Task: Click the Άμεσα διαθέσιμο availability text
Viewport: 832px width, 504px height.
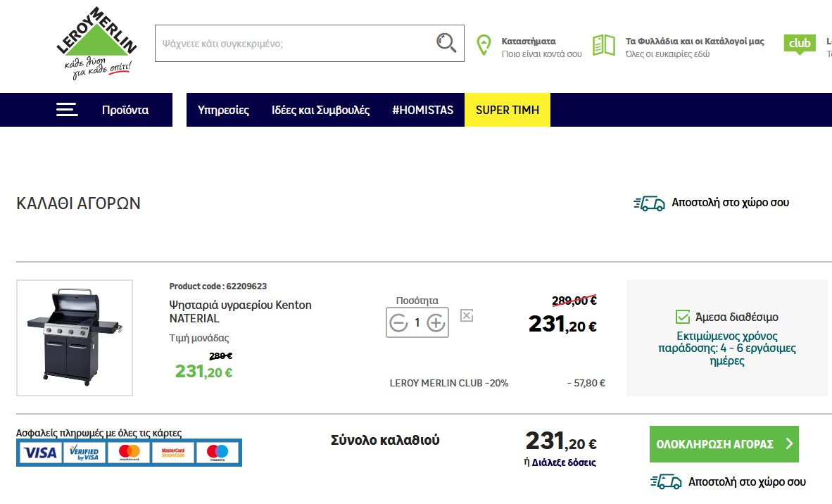Action: click(x=736, y=317)
